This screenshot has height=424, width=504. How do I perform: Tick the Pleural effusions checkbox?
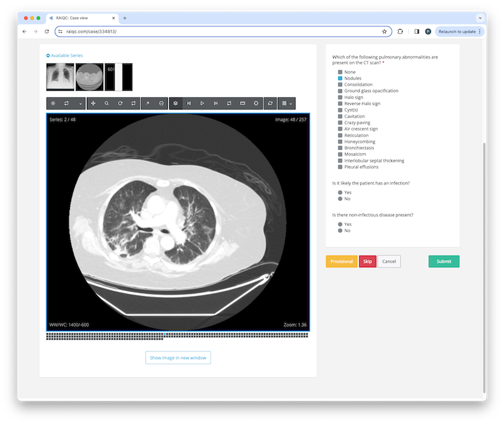pyautogui.click(x=340, y=167)
